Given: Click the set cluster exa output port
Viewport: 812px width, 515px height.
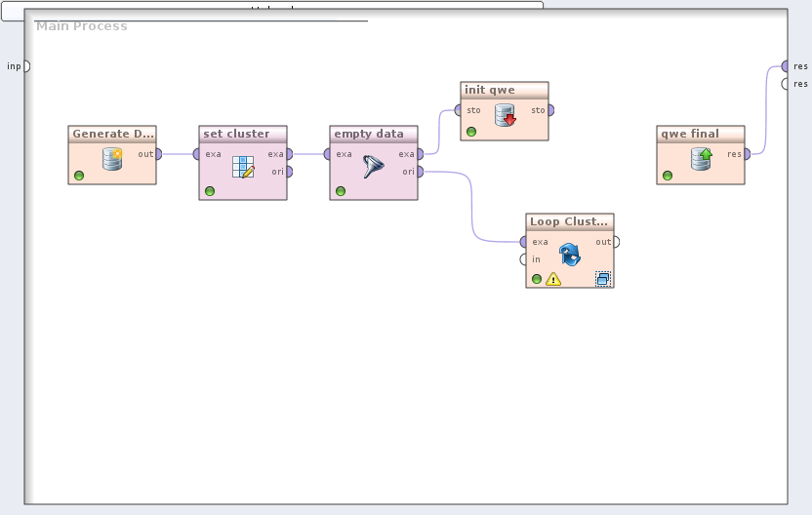Looking at the screenshot, I should [290, 154].
